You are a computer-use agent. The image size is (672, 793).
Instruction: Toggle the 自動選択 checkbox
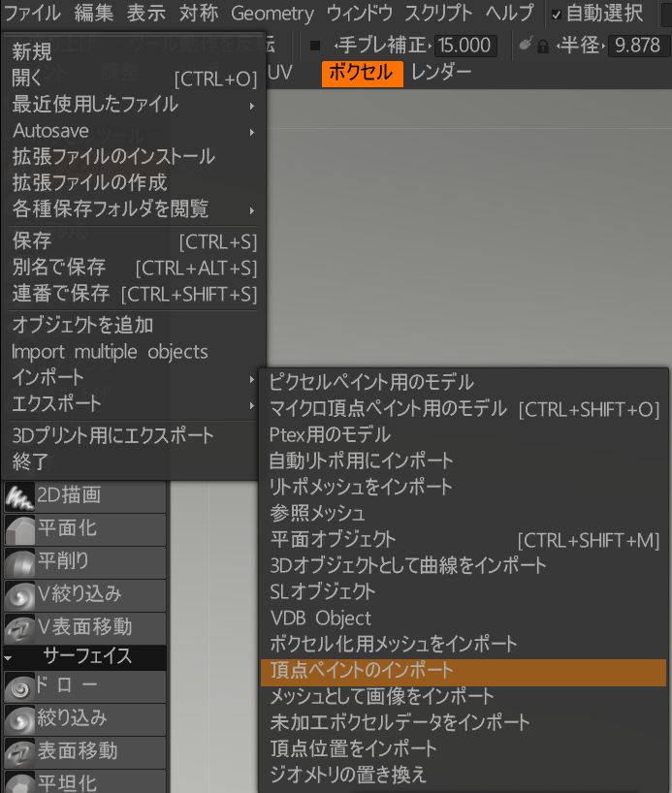coord(557,15)
